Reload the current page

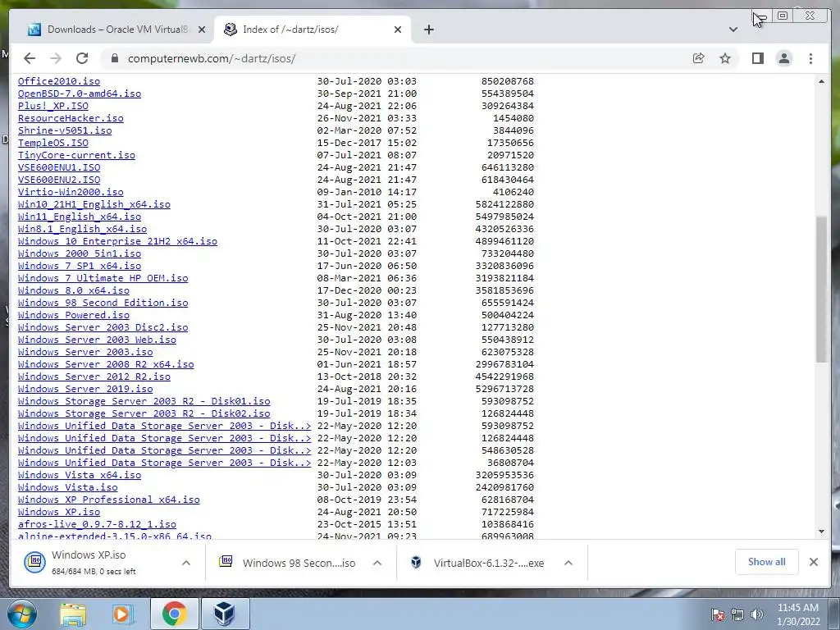coord(82,58)
